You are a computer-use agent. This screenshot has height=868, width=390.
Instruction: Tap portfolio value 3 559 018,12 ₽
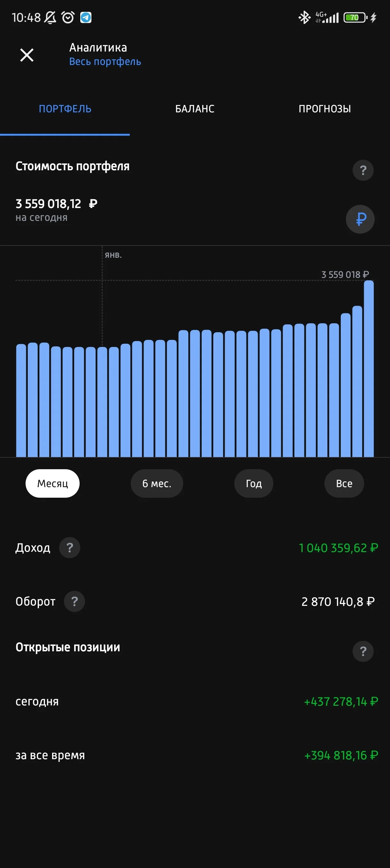[57, 204]
